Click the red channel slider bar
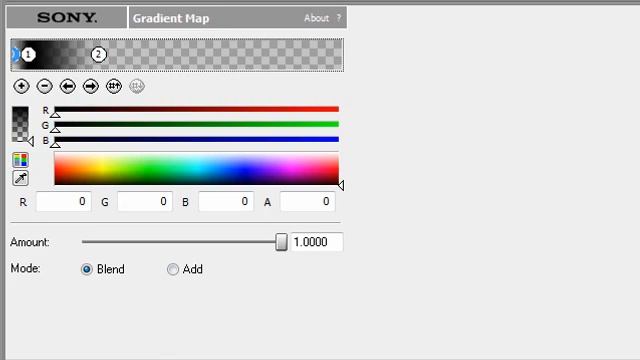Viewport: 640px width, 360px height. pyautogui.click(x=196, y=109)
